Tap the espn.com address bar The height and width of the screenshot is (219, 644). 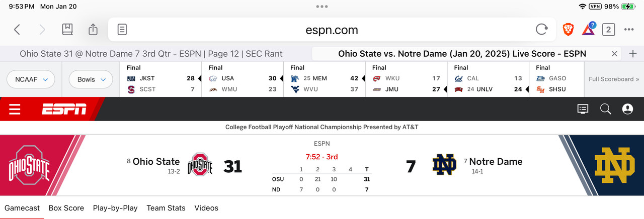pos(332,30)
